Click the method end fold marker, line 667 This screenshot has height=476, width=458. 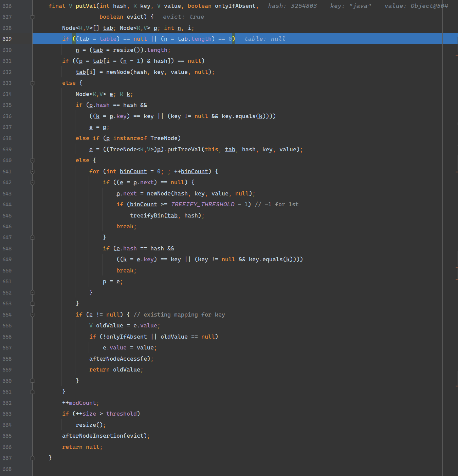[x=32, y=458]
